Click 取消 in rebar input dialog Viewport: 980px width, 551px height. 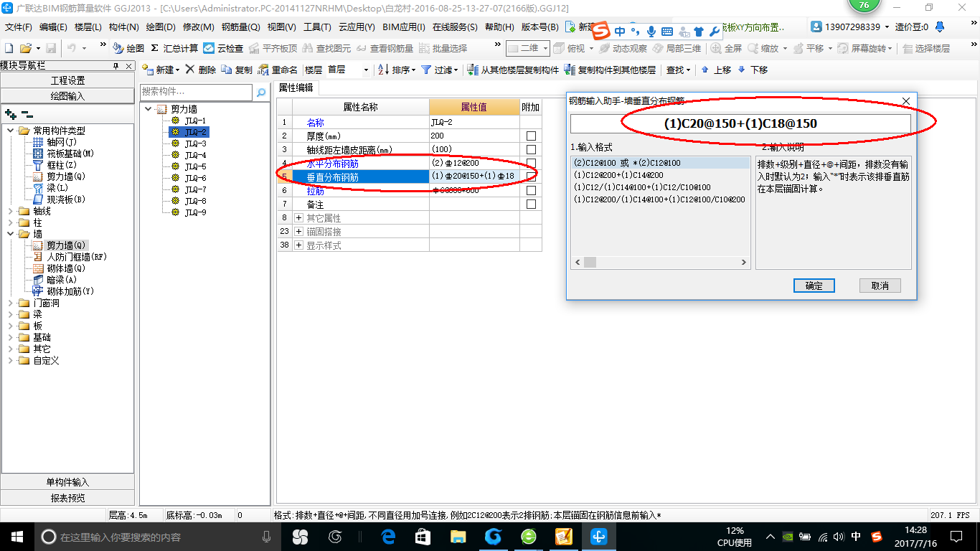pyautogui.click(x=880, y=286)
